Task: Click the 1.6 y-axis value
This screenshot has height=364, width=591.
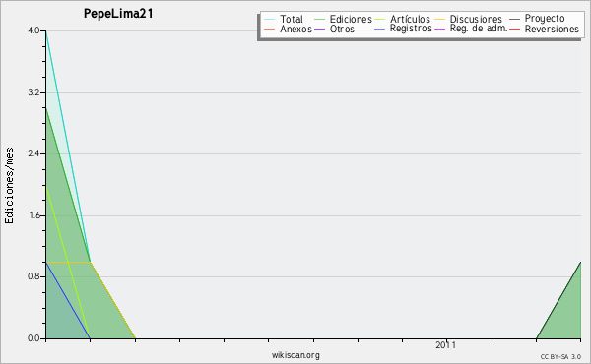Action: (x=33, y=215)
